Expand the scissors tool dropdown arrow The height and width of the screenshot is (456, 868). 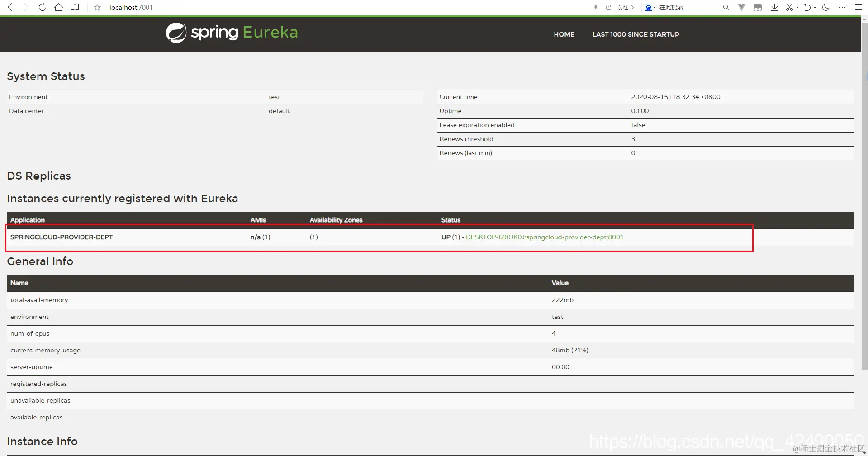[797, 7]
